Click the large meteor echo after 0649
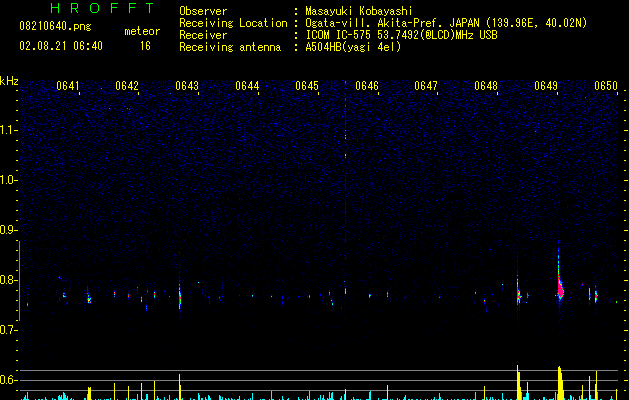Image resolution: width=629 pixels, height=400 pixels. coord(560,286)
